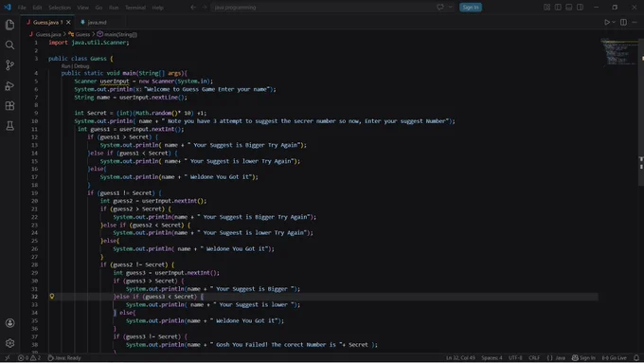Open the Copilot chat icon in the title bar
644x363 pixels.
pyautogui.click(x=440, y=7)
